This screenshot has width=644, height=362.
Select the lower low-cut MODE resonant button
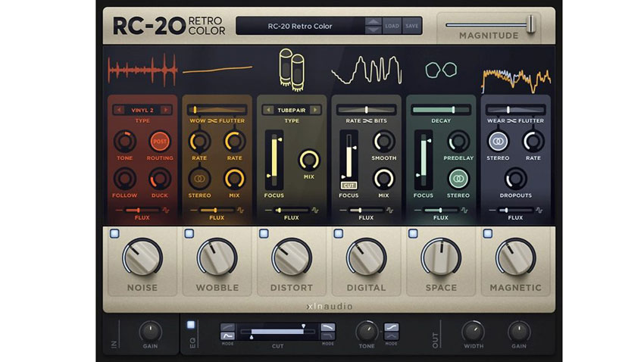(x=227, y=335)
